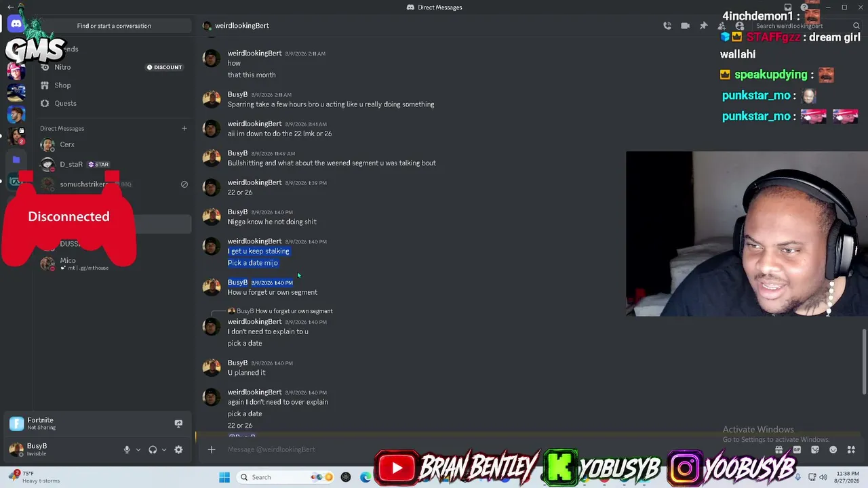Open weirdlookingBert profile from chat header name
This screenshot has height=488, width=868.
tap(242, 26)
